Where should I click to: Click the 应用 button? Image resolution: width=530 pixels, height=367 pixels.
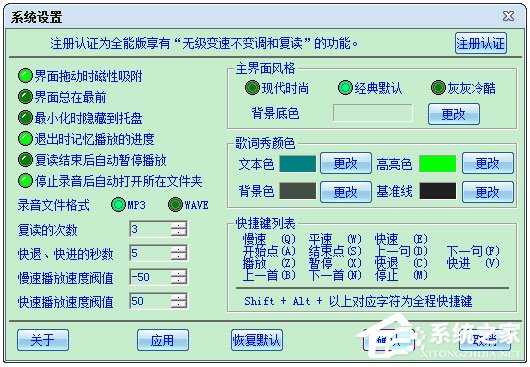[x=163, y=340]
